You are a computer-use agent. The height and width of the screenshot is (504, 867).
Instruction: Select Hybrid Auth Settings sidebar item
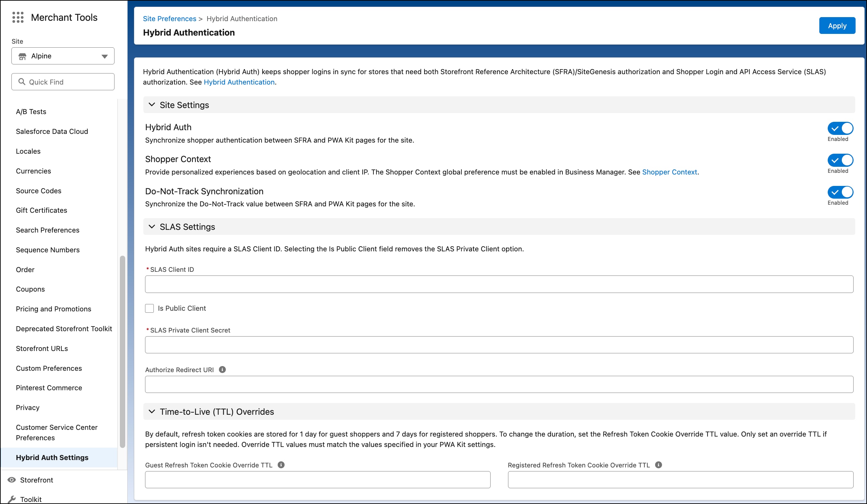(59, 458)
